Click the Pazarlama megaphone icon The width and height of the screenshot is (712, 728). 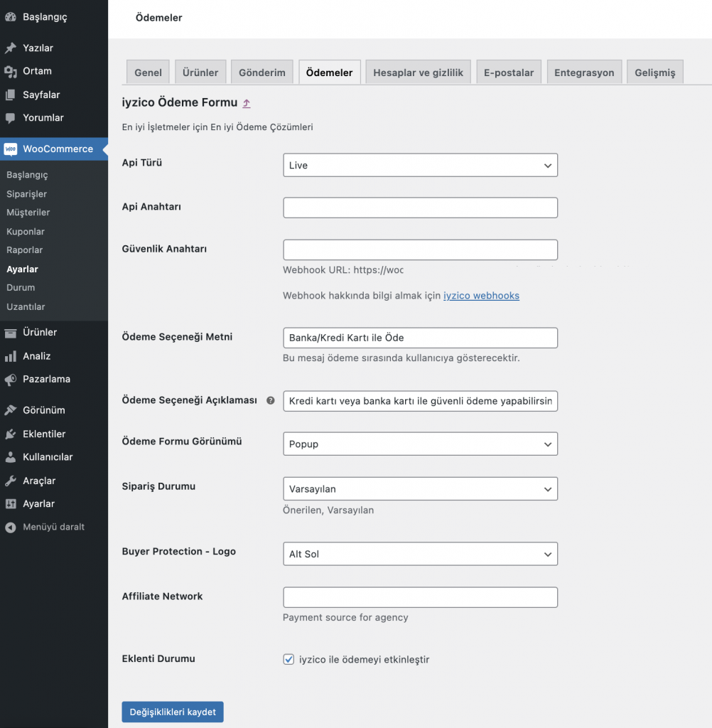click(x=11, y=380)
